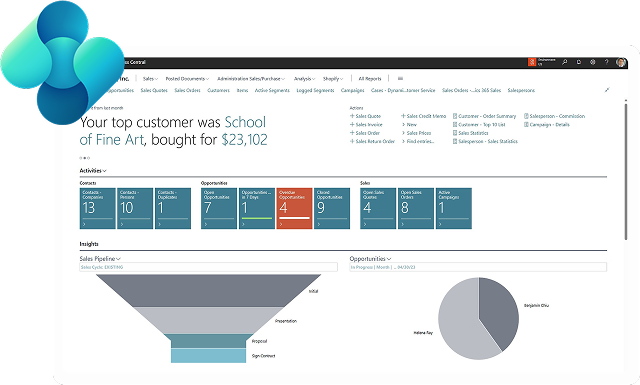Screen dimensions: 640x385
Task: Click the vertical page scrollbar
Action: (x=626, y=171)
